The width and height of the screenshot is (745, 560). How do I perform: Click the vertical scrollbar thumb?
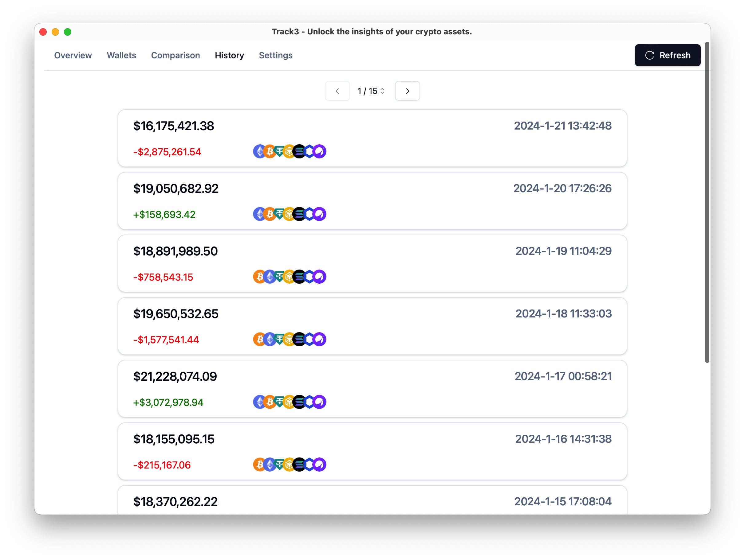pyautogui.click(x=707, y=202)
